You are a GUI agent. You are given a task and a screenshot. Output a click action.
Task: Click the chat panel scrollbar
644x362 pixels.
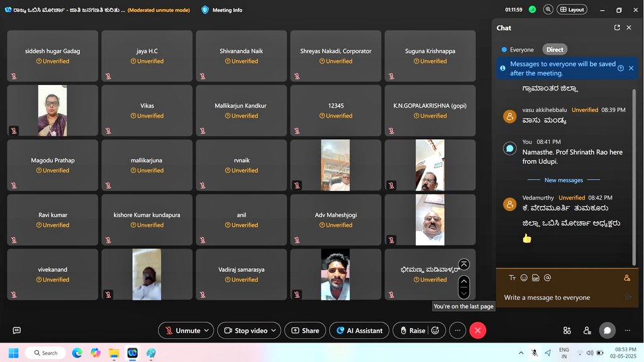coord(634,177)
